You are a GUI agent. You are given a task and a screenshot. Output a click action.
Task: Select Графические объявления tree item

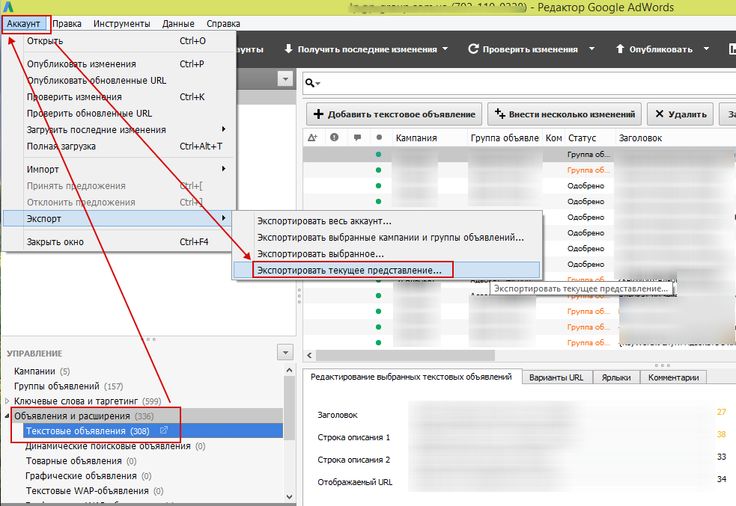pyautogui.click(x=88, y=476)
